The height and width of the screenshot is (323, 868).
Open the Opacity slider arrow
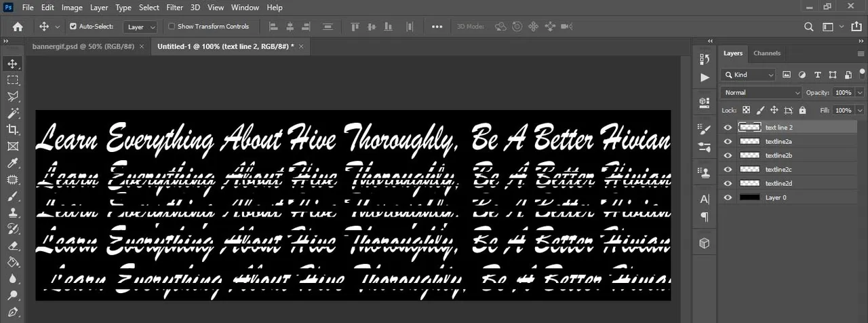click(x=861, y=92)
